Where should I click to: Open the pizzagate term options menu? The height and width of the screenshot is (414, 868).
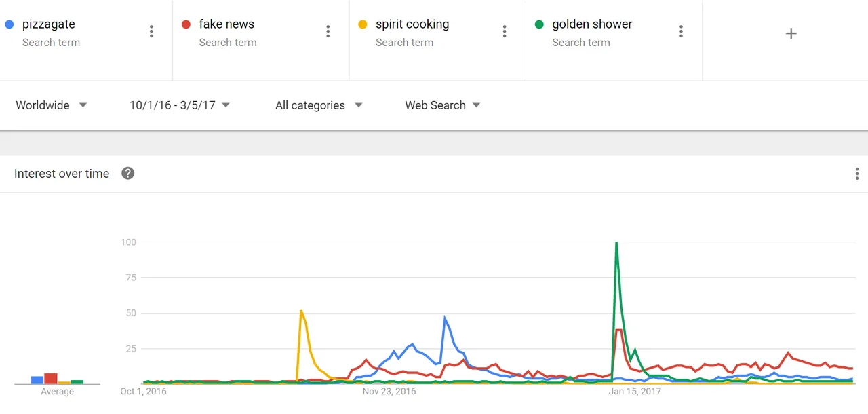151,31
